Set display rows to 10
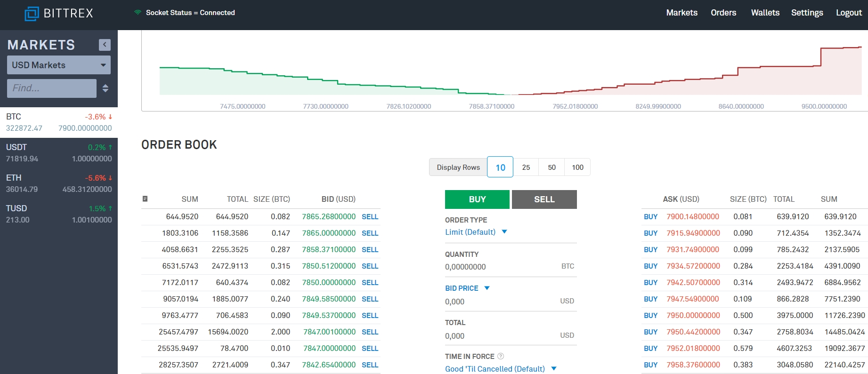868x374 pixels. 500,167
